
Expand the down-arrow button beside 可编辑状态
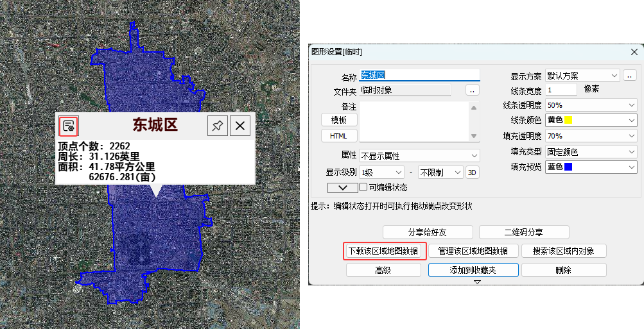[x=342, y=188]
